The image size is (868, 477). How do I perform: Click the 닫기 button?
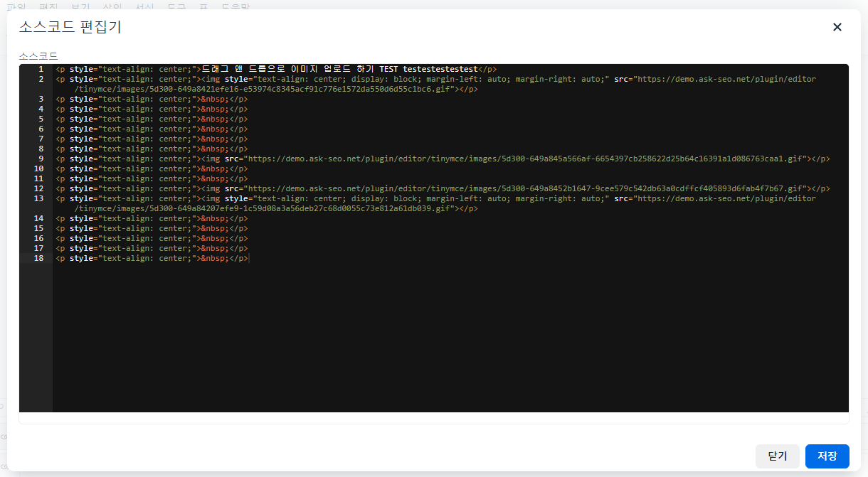[x=778, y=456]
